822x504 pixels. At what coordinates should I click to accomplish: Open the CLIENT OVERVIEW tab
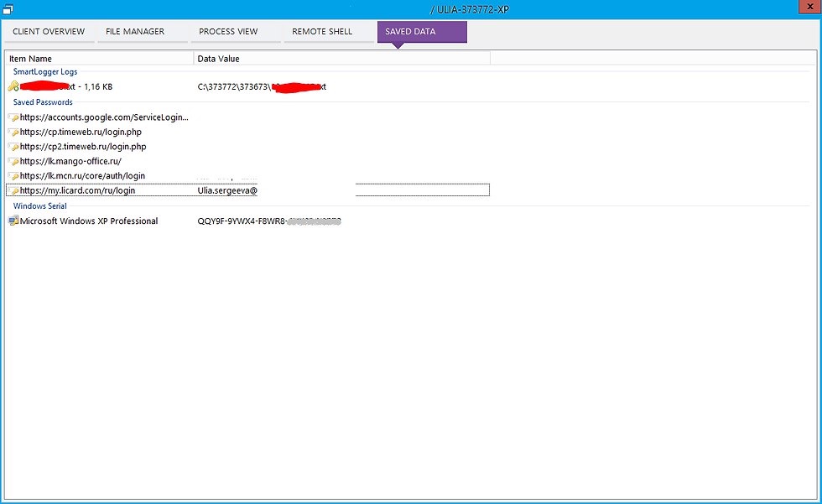click(49, 31)
